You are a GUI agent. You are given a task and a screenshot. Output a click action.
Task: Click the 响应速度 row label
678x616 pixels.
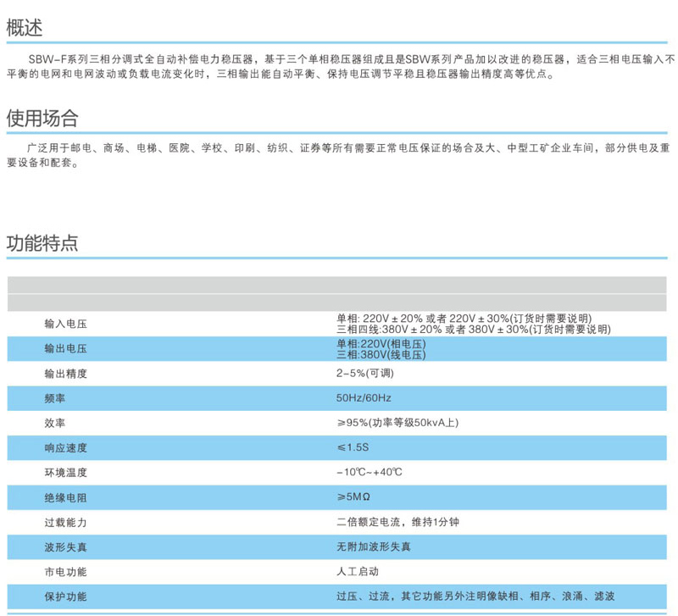[x=66, y=447]
